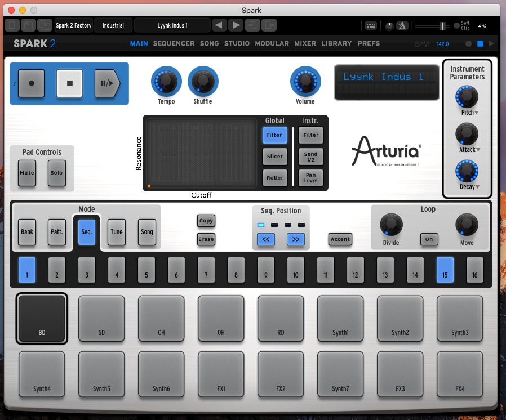This screenshot has width=506, height=420.
Task: Switch to the MODULAR tab
Action: tap(272, 43)
